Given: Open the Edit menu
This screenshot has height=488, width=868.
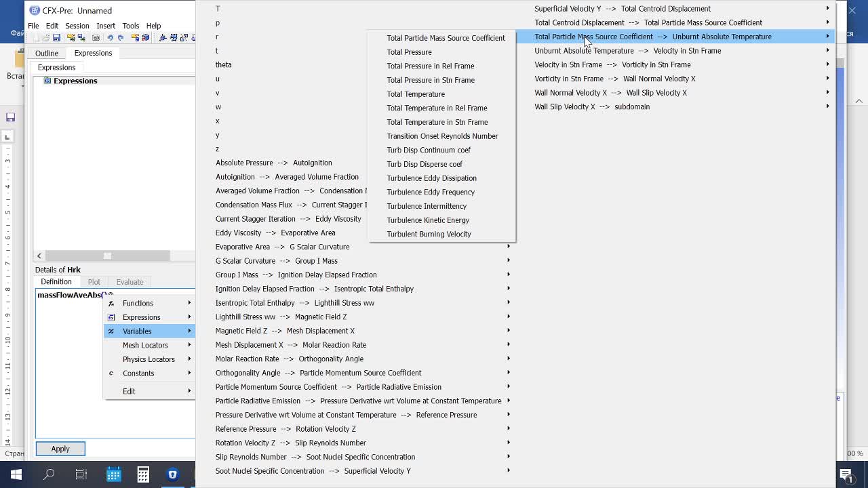Looking at the screenshot, I should point(52,26).
